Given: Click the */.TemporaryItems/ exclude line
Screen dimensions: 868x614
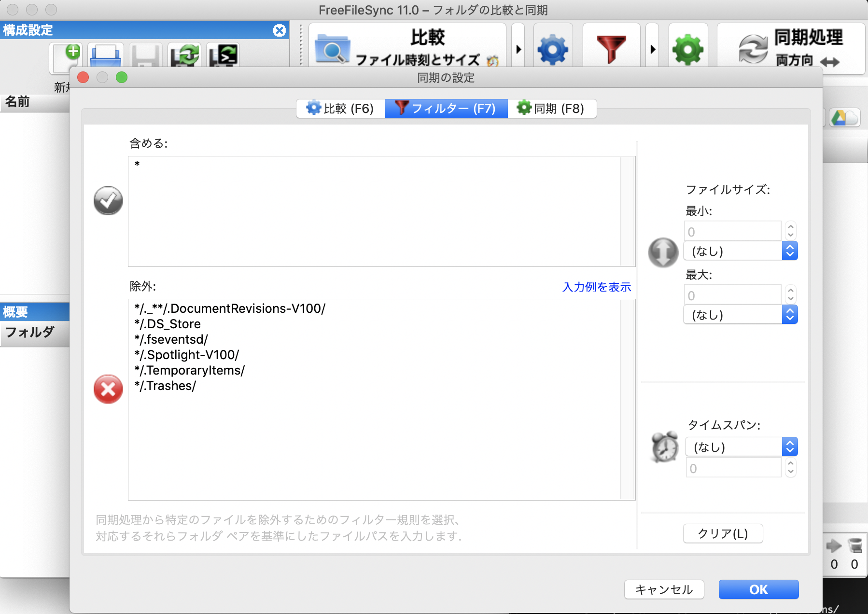Looking at the screenshot, I should (190, 370).
